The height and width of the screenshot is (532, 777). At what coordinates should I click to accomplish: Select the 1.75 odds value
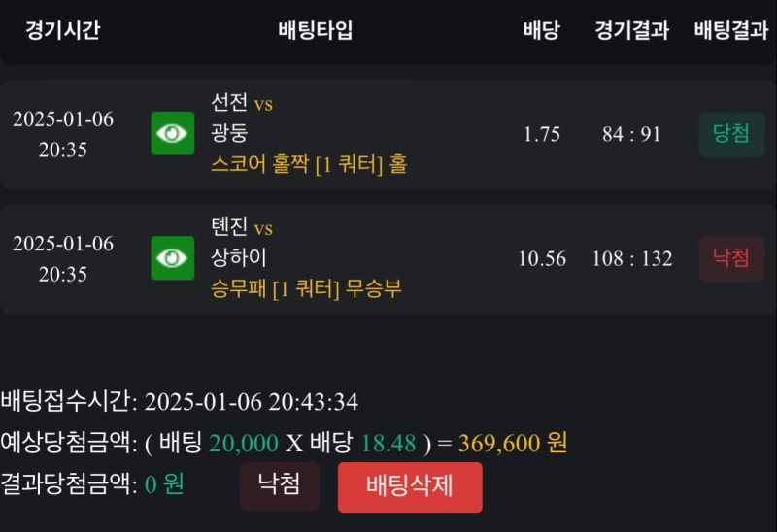tap(541, 134)
